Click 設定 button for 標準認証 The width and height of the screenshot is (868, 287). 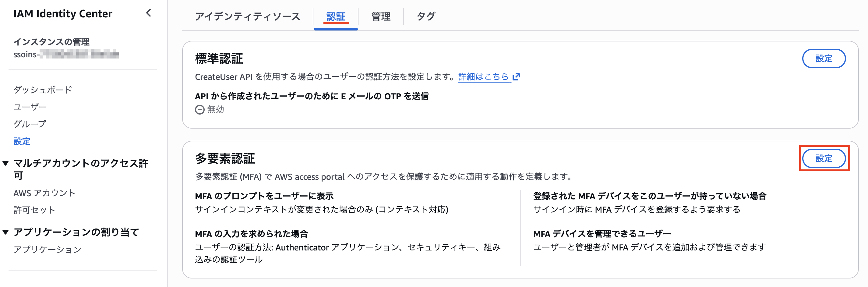pos(824,58)
